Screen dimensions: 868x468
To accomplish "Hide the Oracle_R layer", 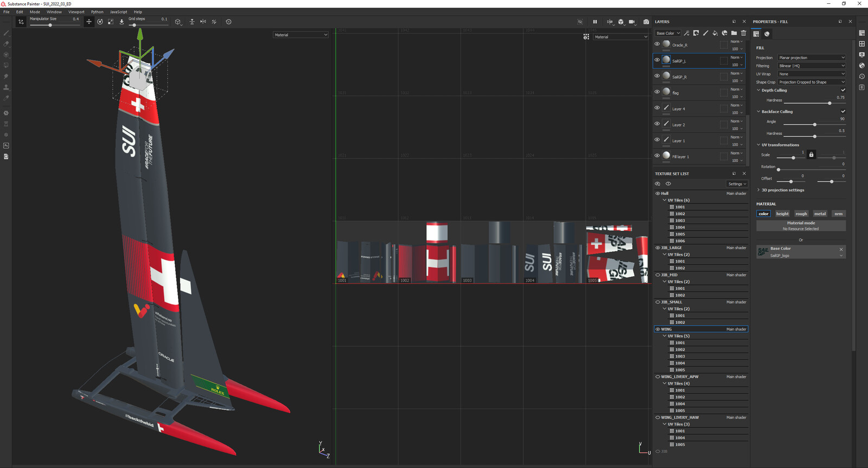I will click(x=657, y=44).
